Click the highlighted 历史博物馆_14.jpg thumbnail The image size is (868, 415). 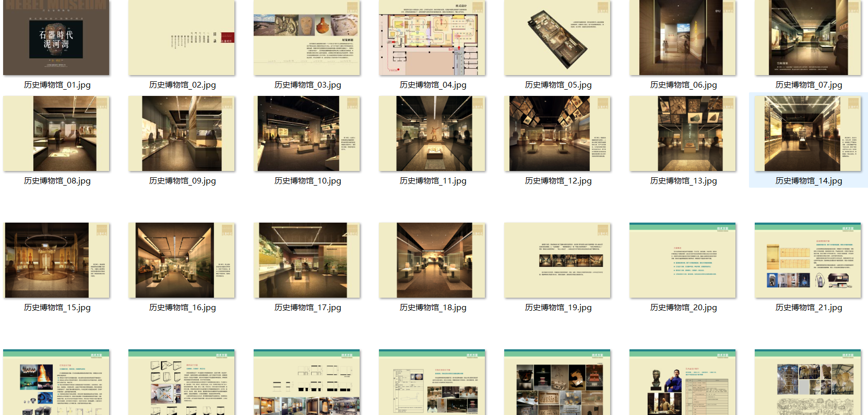[x=808, y=133]
